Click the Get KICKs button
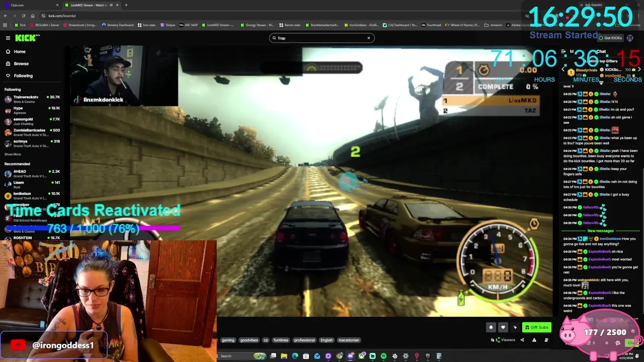Viewport: 644px width, 362px height. (610, 38)
